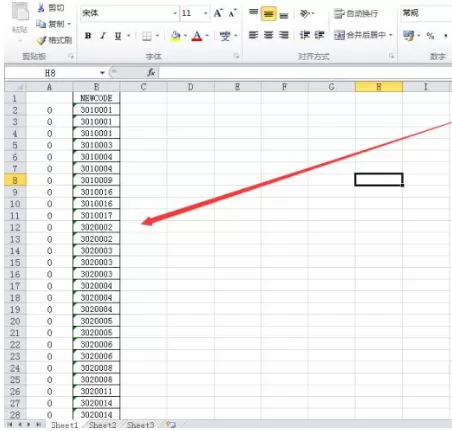Viewport: 452px width, 431px height.
Task: Click the Insert Function fx icon
Action: (x=151, y=72)
